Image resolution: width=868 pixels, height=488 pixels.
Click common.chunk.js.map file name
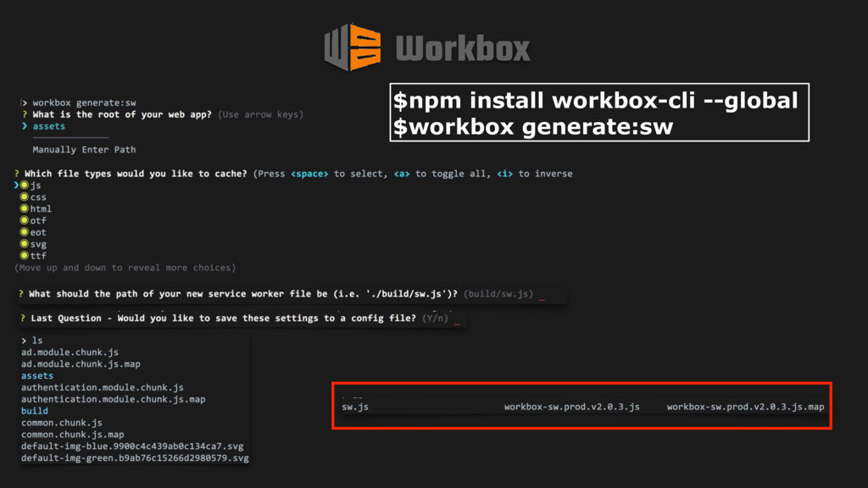pos(73,435)
